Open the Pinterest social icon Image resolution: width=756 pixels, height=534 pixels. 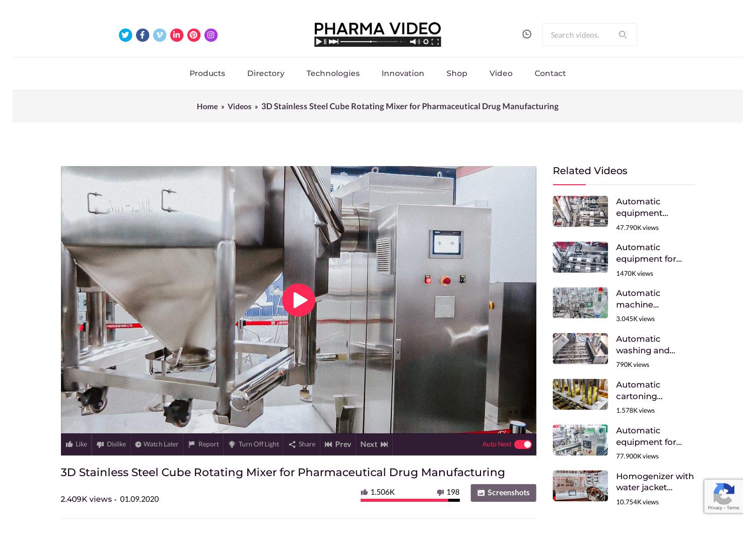193,35
